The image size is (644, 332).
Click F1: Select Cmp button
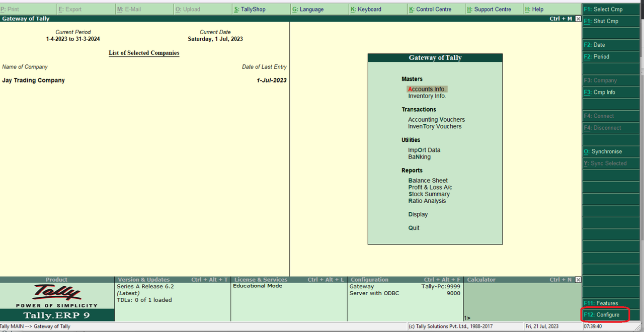coord(611,9)
